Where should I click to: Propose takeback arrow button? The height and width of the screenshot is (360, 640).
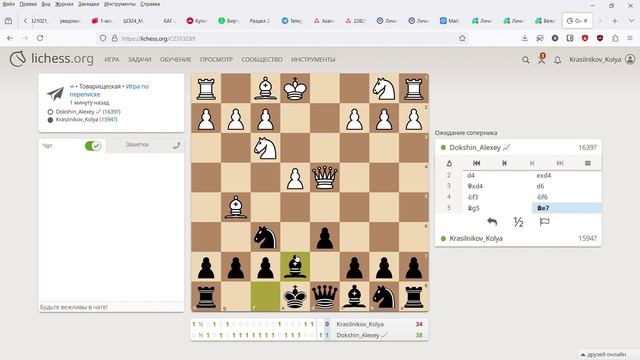[x=492, y=222]
